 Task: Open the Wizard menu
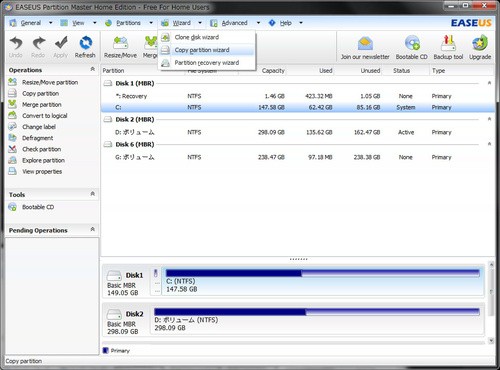[182, 23]
